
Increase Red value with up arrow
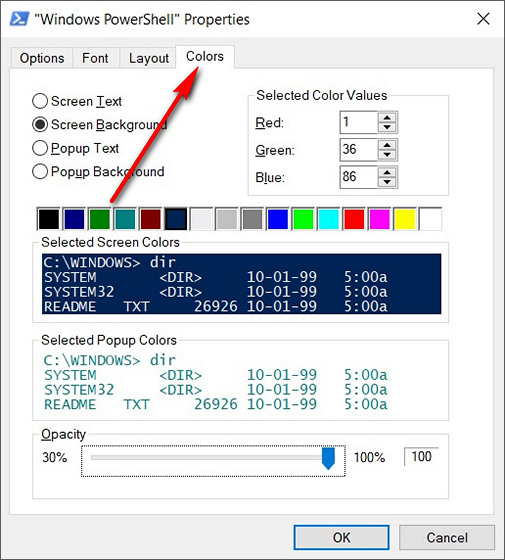(x=387, y=118)
